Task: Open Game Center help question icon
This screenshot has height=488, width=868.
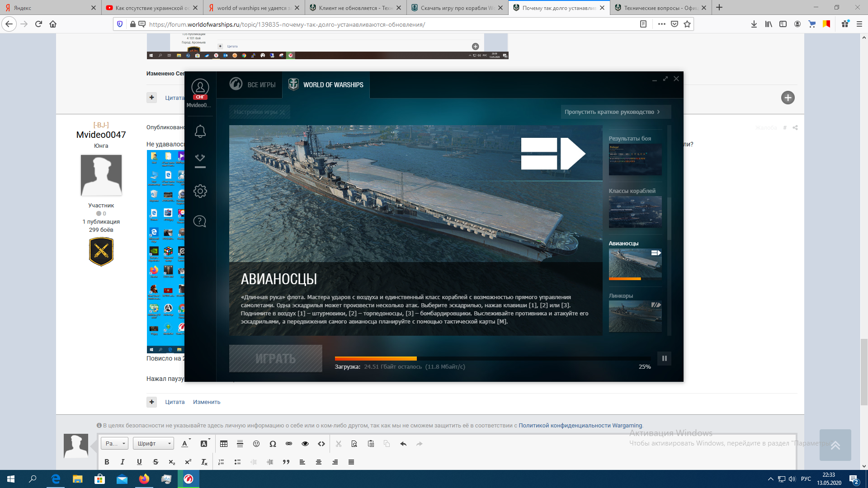Action: tap(200, 221)
